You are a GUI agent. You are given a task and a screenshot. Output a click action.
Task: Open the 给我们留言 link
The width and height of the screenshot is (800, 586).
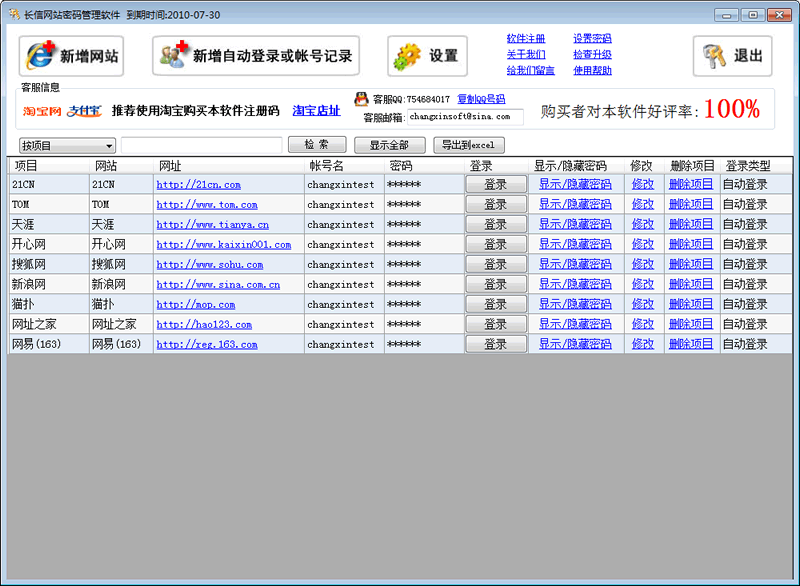click(531, 70)
